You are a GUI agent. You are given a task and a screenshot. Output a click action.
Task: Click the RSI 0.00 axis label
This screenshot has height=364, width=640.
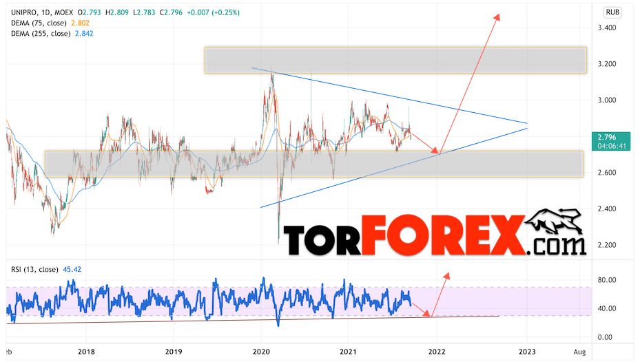604,337
